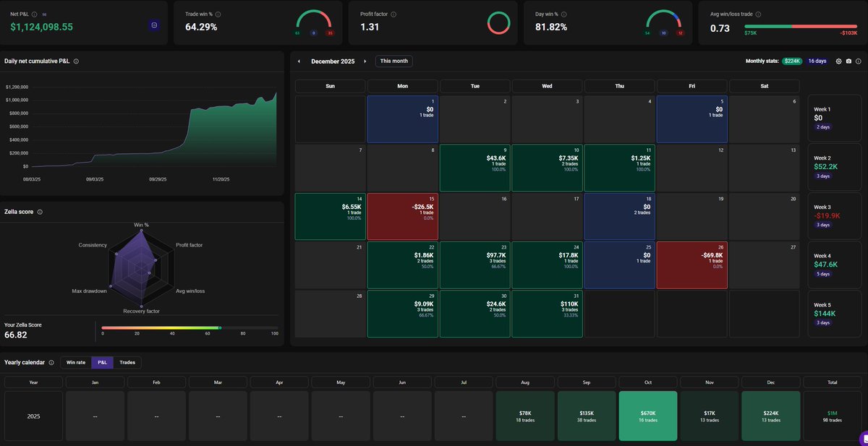Open the purple chat widget in the corner

pos(863,439)
